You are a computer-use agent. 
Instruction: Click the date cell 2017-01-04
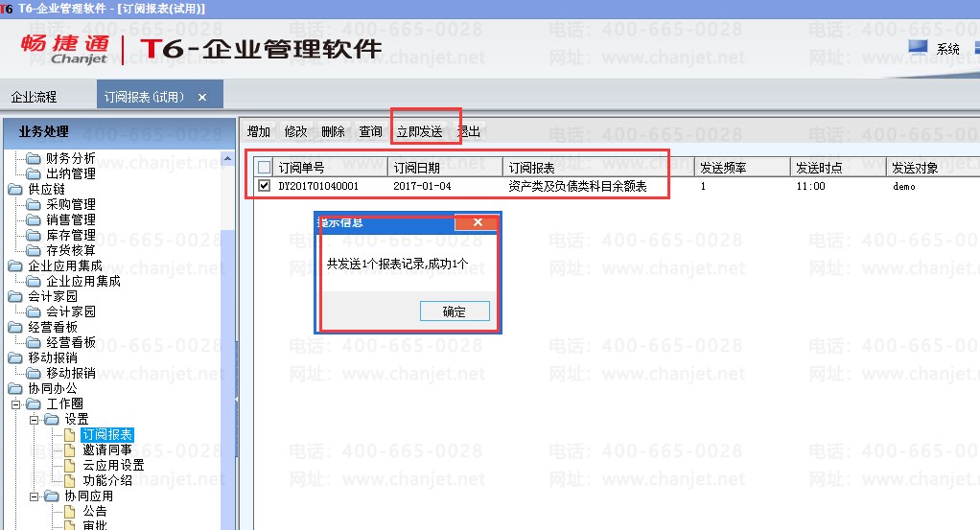(422, 186)
